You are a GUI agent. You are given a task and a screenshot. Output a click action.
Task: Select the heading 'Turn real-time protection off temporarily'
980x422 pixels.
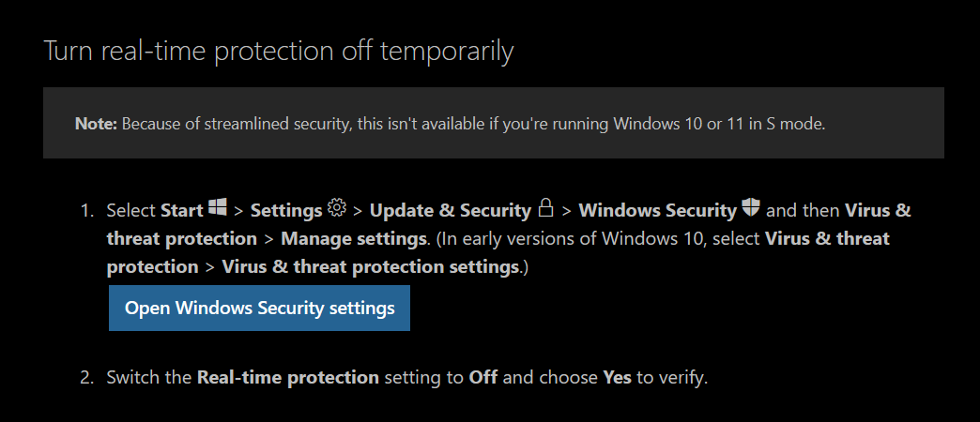pyautogui.click(x=279, y=51)
